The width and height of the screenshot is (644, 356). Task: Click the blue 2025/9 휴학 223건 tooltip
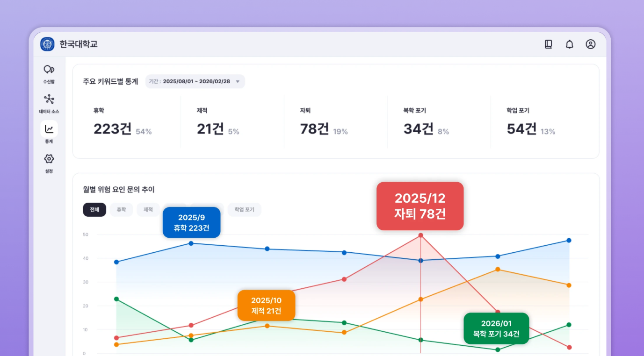coord(192,223)
